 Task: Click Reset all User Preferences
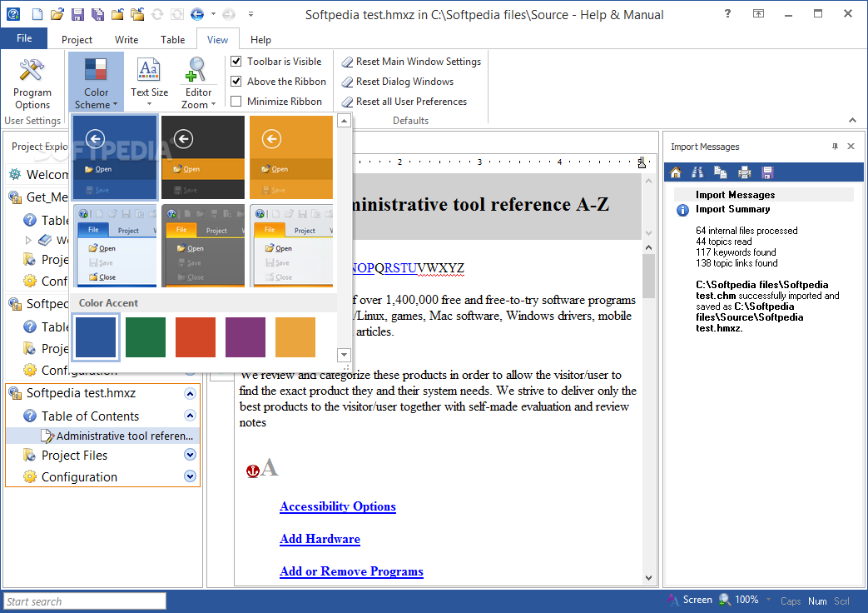tap(404, 102)
